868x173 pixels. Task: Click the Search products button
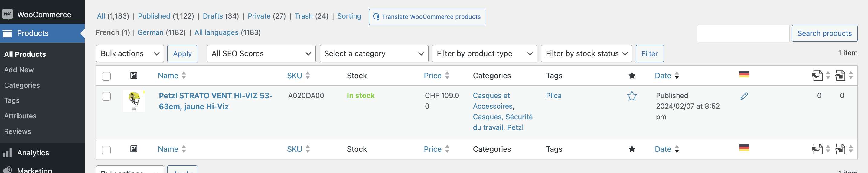824,33
